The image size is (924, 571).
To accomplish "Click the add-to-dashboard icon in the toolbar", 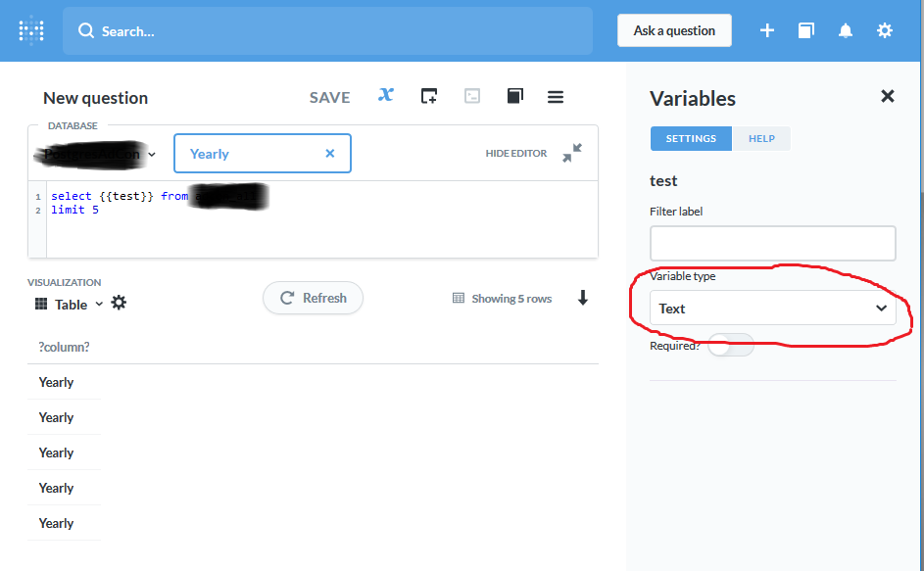I will [428, 95].
